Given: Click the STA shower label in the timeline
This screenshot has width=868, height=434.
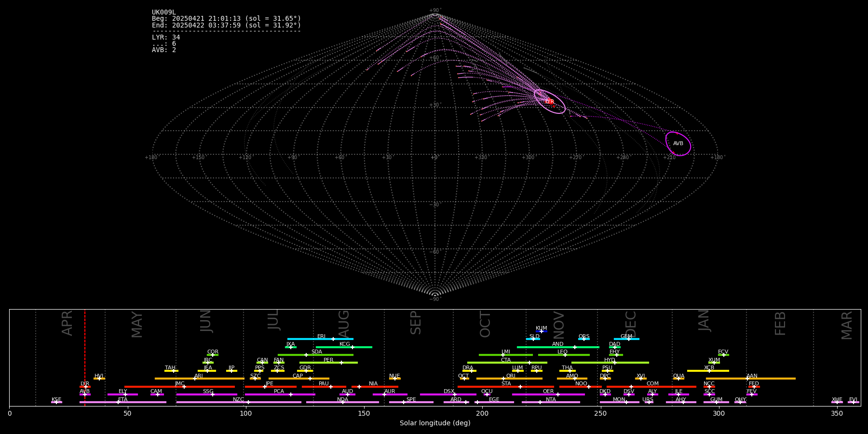Looking at the screenshot, I should click(506, 384).
